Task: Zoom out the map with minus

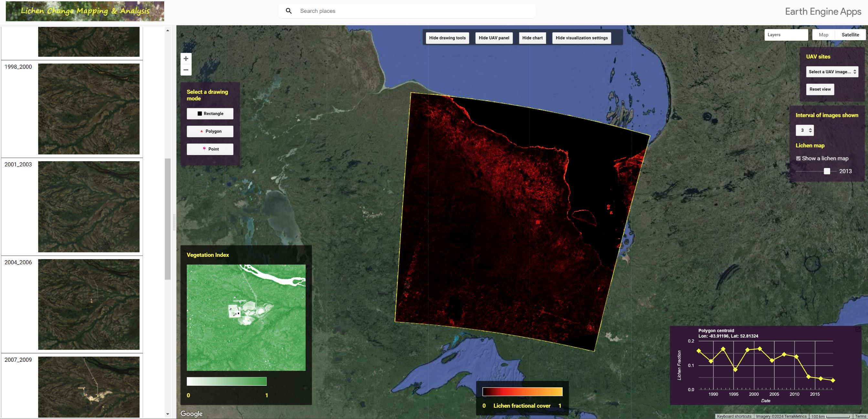Action: coord(186,70)
